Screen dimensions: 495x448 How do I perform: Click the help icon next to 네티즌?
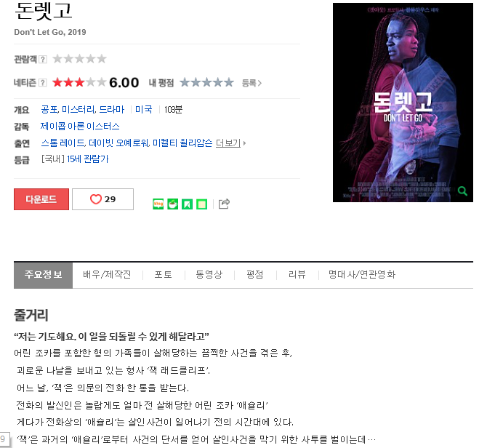[x=43, y=83]
